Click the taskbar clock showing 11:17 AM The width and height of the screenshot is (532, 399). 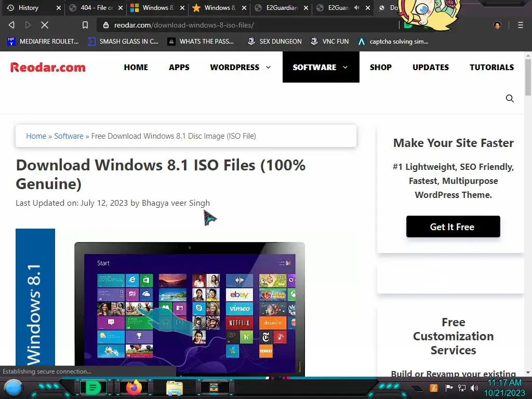coord(504,388)
